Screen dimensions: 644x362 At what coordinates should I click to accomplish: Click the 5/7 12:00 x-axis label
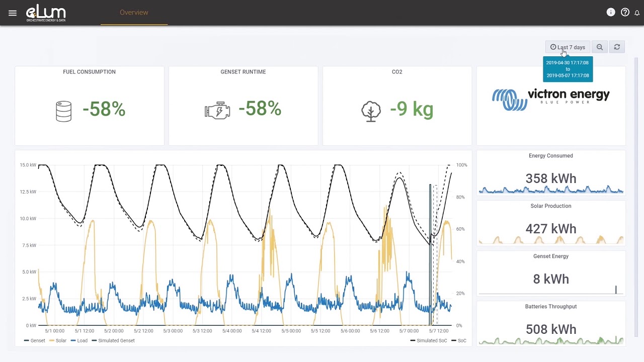click(x=439, y=331)
